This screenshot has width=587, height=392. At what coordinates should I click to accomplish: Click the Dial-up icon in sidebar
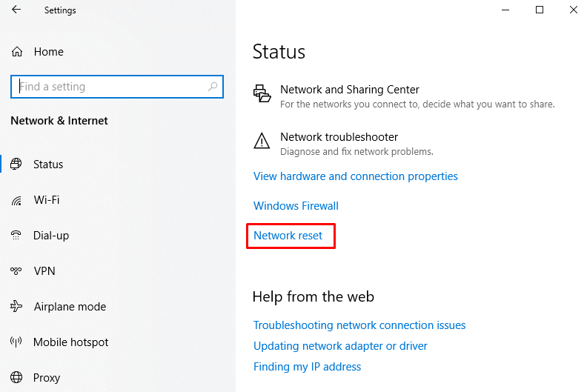point(16,236)
